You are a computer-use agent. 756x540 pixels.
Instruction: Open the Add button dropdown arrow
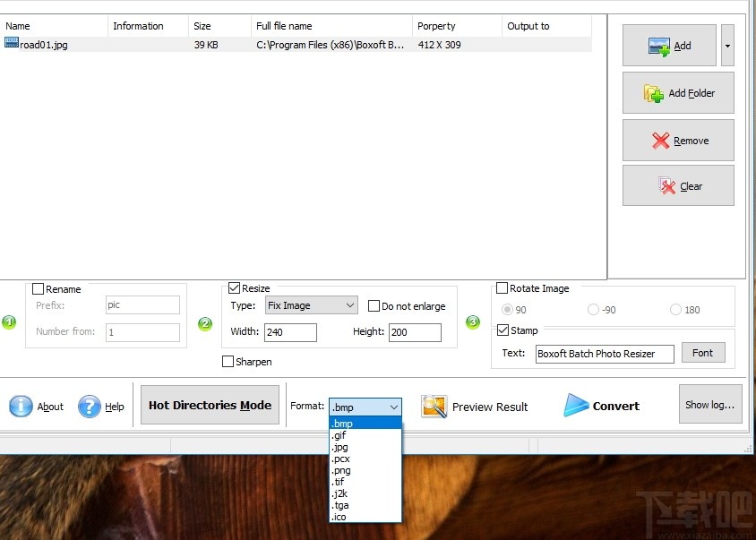[727, 46]
